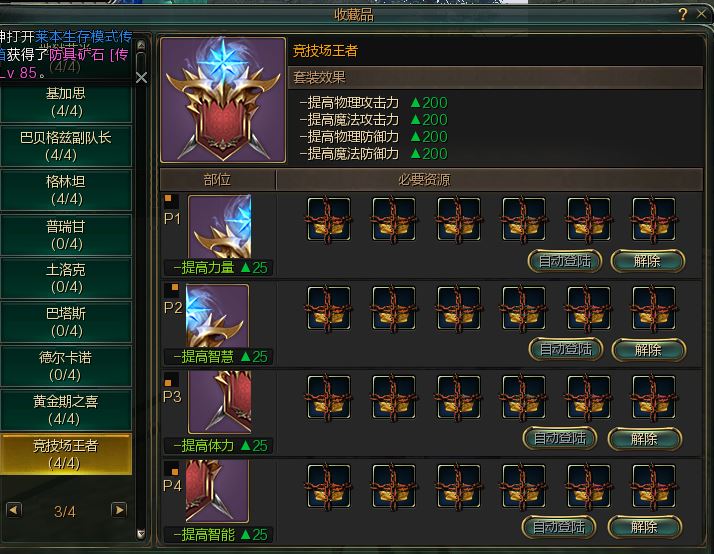This screenshot has height=554, width=714.
Task: Click scrollbar up arrow in collection list
Action: [x=141, y=45]
